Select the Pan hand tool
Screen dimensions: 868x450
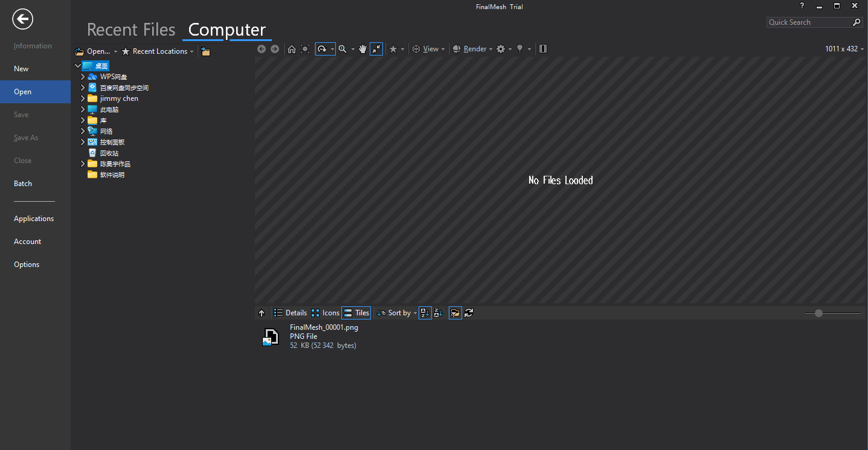coord(362,49)
